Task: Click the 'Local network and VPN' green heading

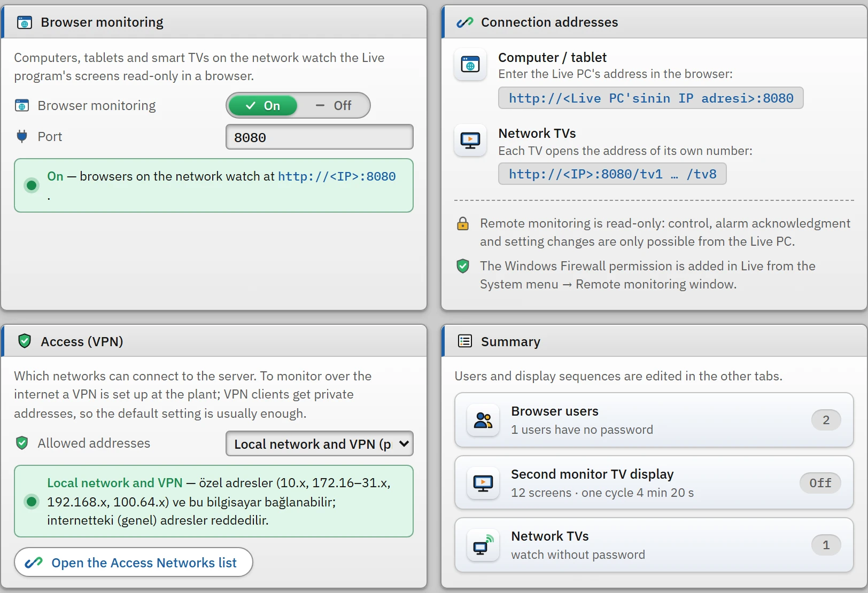Action: click(x=115, y=483)
